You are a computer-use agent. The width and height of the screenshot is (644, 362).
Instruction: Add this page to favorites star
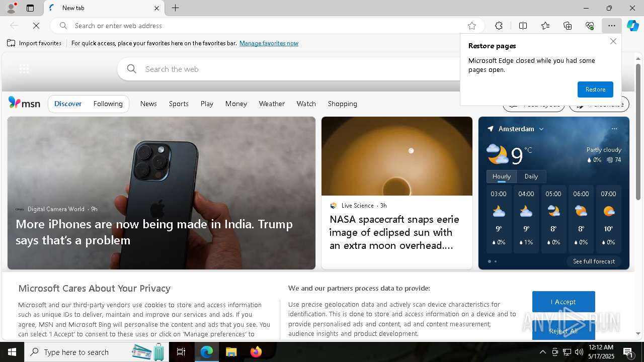[471, 26]
